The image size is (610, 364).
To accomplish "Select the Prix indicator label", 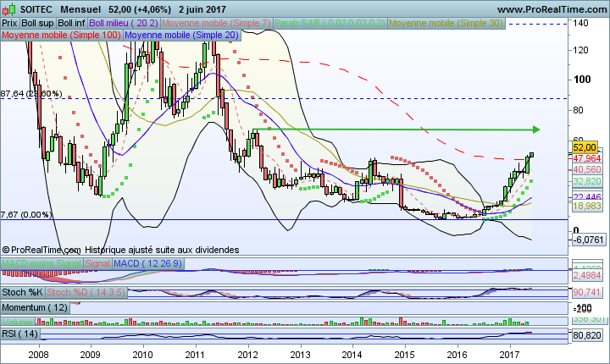I will (x=9, y=24).
